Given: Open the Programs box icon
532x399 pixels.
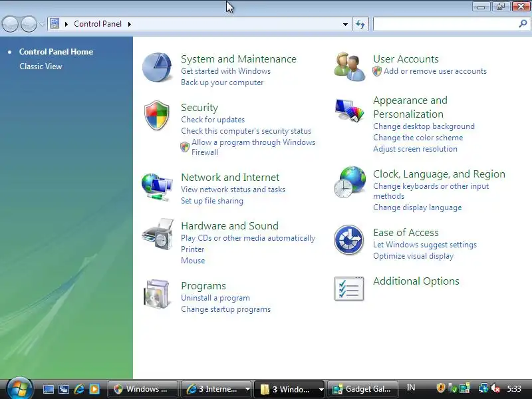Looking at the screenshot, I should (156, 294).
